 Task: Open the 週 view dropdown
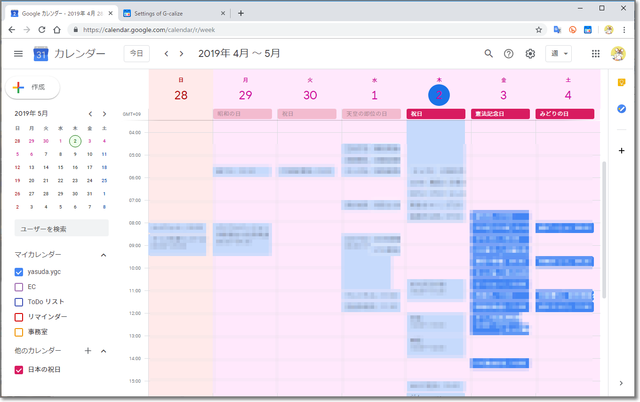click(560, 53)
